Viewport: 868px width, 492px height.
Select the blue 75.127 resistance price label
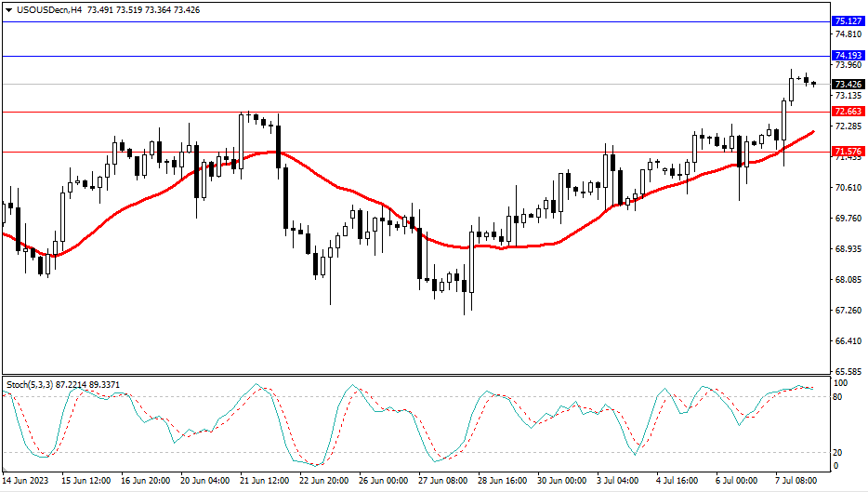click(848, 21)
